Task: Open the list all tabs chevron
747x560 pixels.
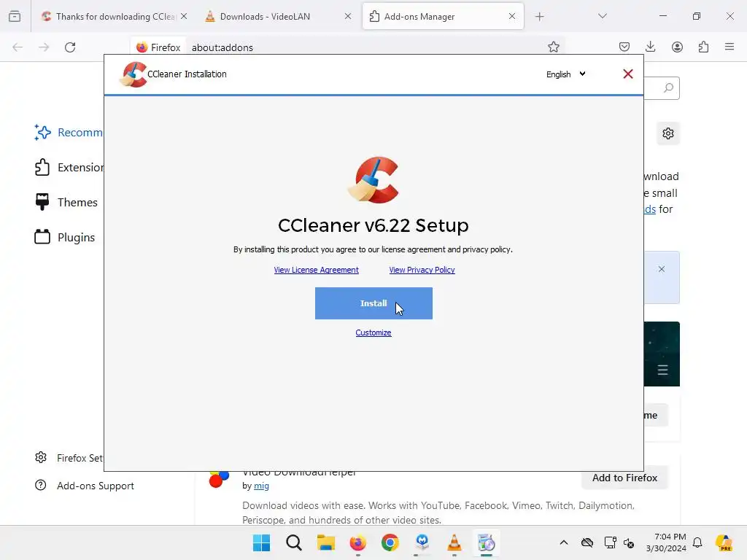Action: point(602,16)
